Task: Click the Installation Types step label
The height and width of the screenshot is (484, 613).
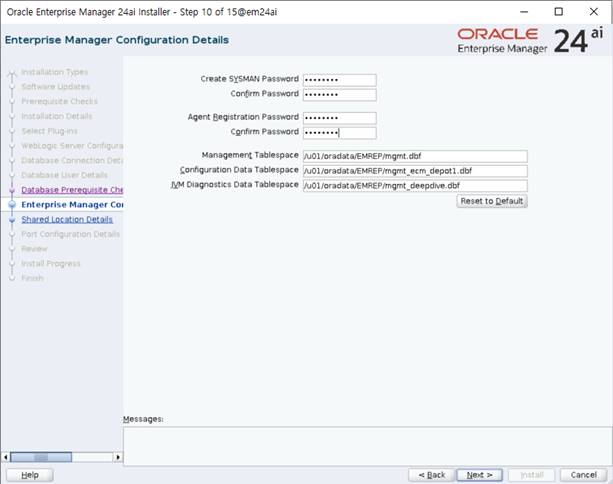Action: pyautogui.click(x=54, y=72)
